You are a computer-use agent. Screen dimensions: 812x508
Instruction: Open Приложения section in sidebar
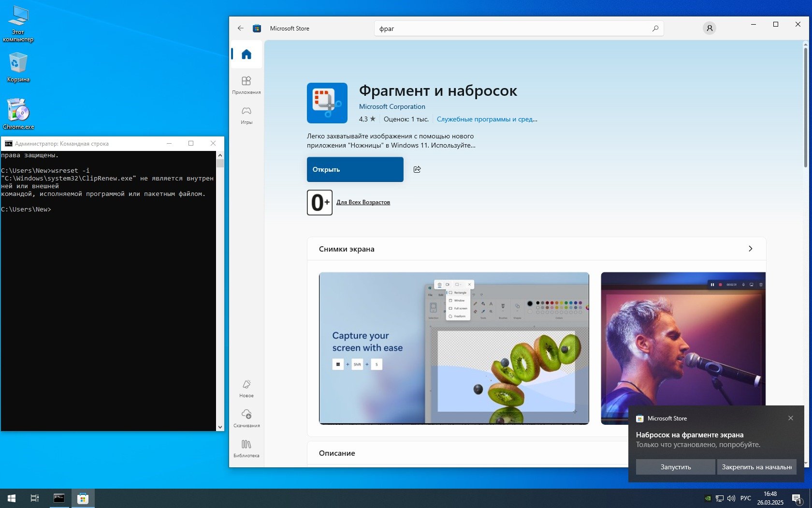coord(246,85)
